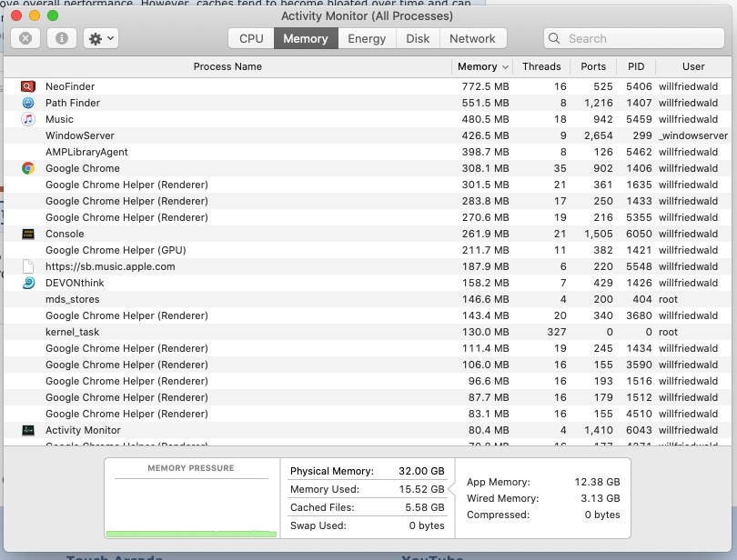Click the Wired Memory 3.13 GB value
The image size is (737, 560).
[x=601, y=498]
